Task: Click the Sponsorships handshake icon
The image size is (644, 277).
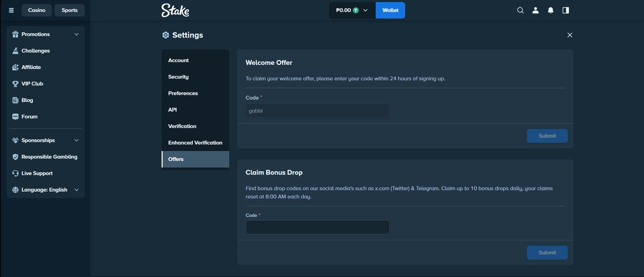Action: [x=16, y=141]
